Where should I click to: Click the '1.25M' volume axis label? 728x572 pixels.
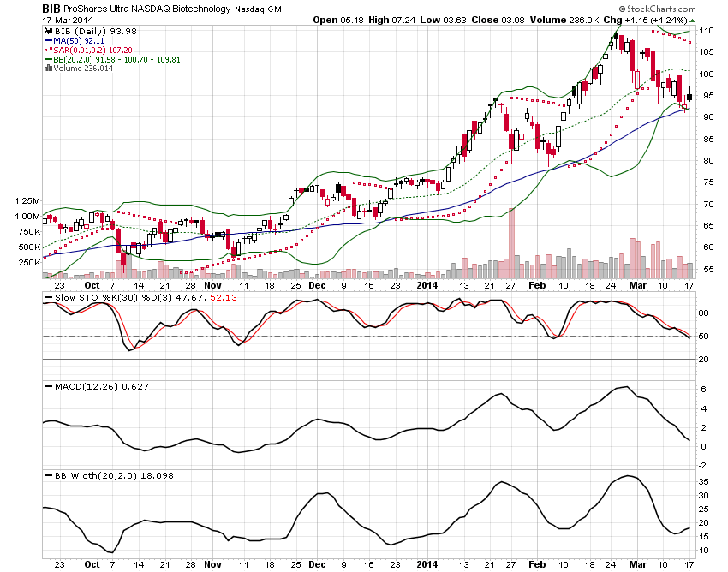(x=27, y=201)
